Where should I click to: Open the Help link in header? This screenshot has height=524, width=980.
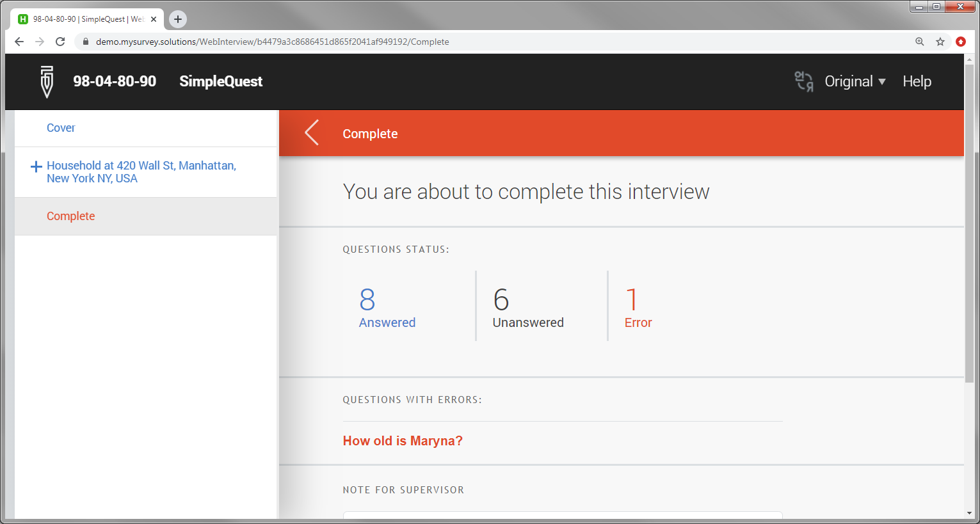click(x=917, y=81)
